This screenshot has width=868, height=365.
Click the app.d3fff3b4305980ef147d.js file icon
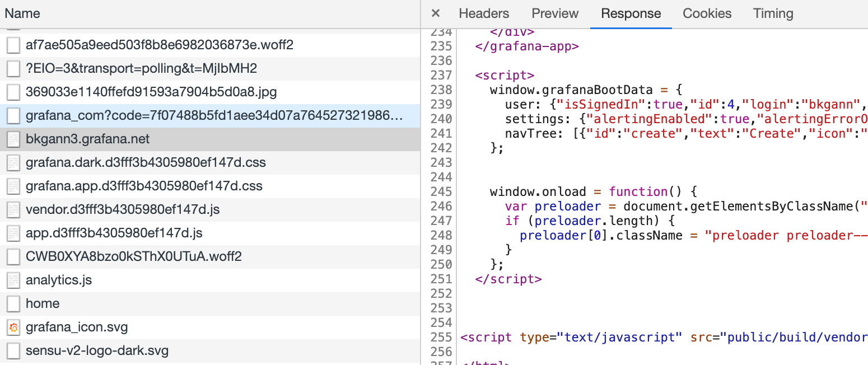(x=13, y=233)
